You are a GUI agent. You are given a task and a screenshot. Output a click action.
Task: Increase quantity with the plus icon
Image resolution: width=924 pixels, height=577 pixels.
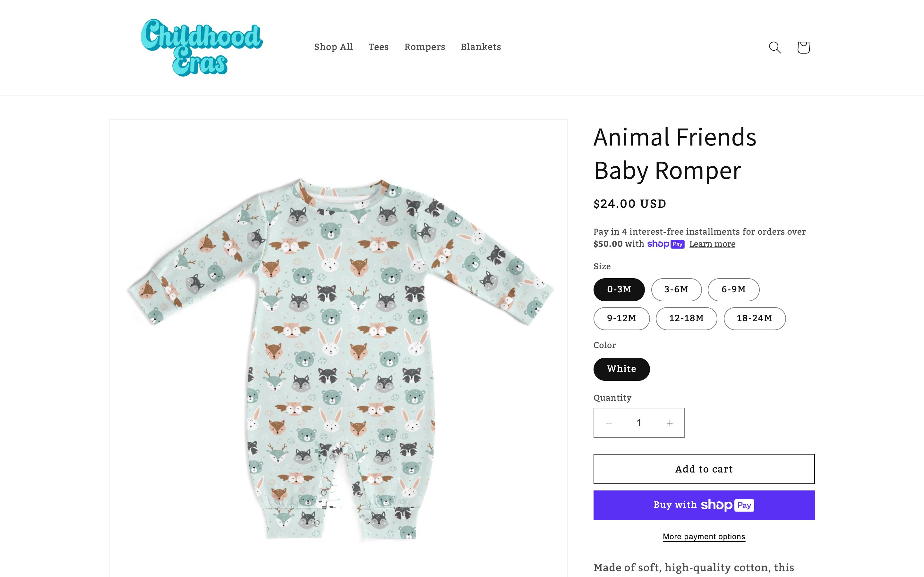click(x=670, y=423)
